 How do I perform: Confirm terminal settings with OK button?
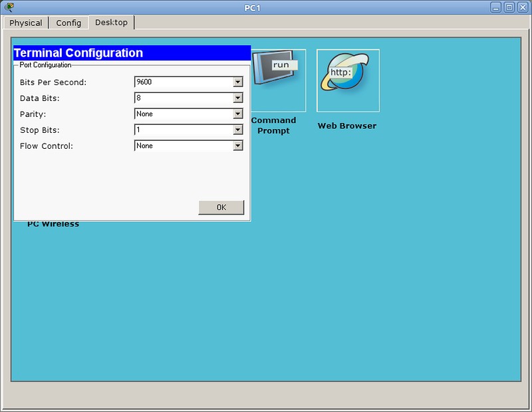click(x=221, y=207)
